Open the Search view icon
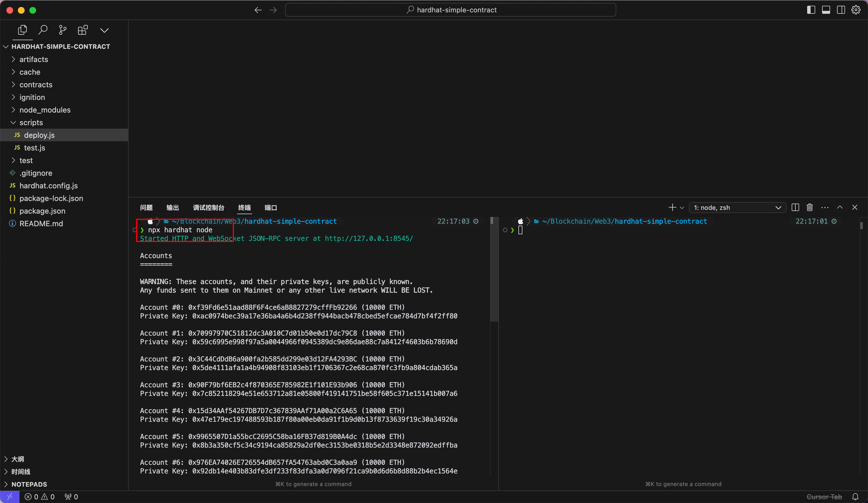 (43, 30)
